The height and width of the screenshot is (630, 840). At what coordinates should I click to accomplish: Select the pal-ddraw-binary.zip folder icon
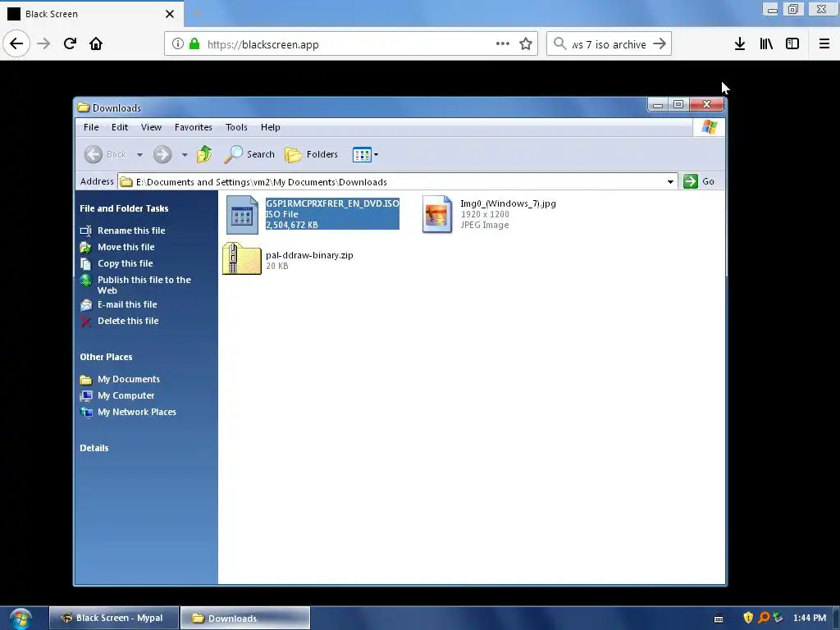[x=242, y=258]
